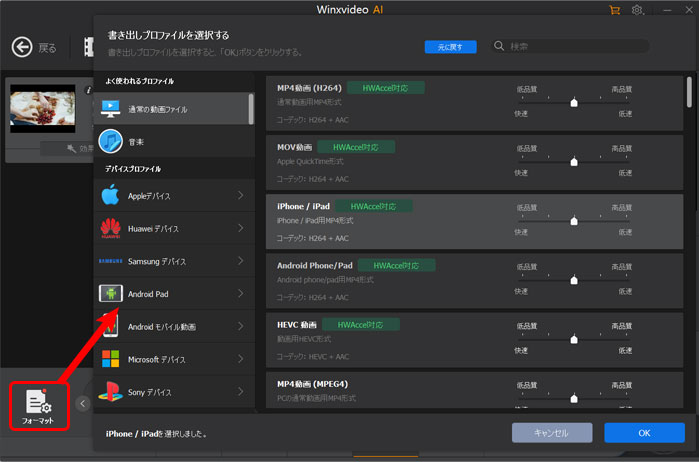This screenshot has height=462, width=699.
Task: Click the search magnifier icon
Action: pyautogui.click(x=499, y=46)
